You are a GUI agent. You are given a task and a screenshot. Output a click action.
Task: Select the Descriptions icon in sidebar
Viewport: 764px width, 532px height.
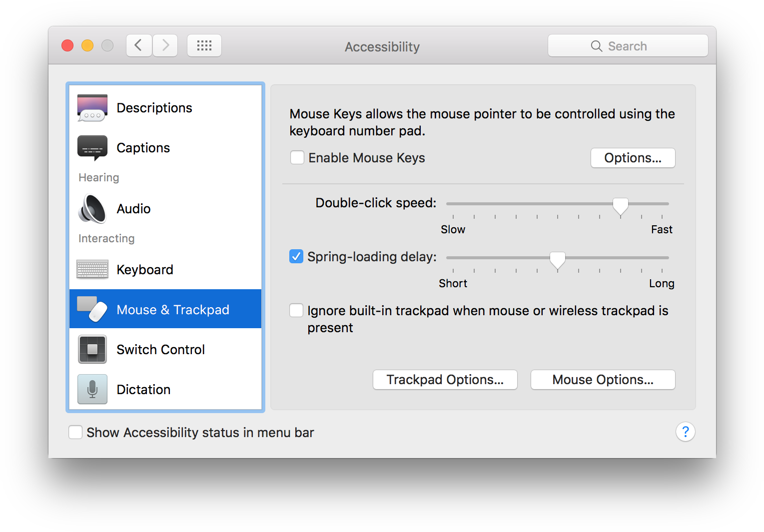pyautogui.click(x=92, y=107)
